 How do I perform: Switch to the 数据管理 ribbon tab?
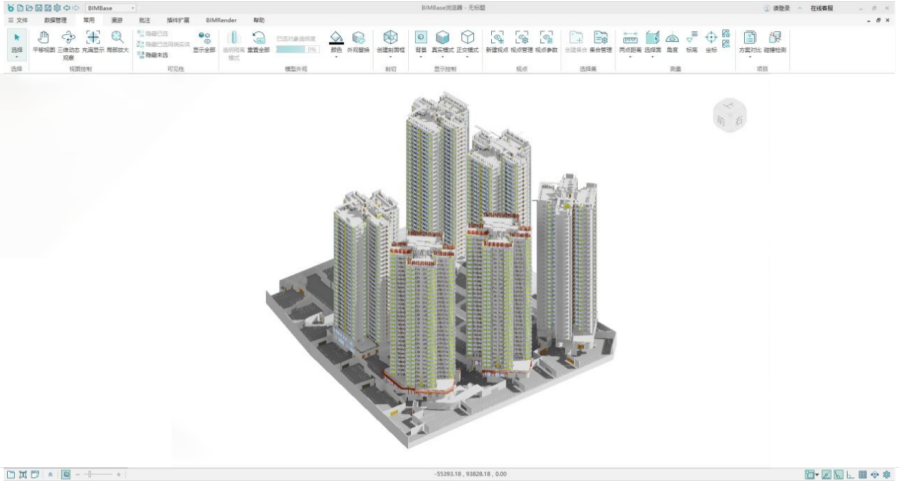55,19
